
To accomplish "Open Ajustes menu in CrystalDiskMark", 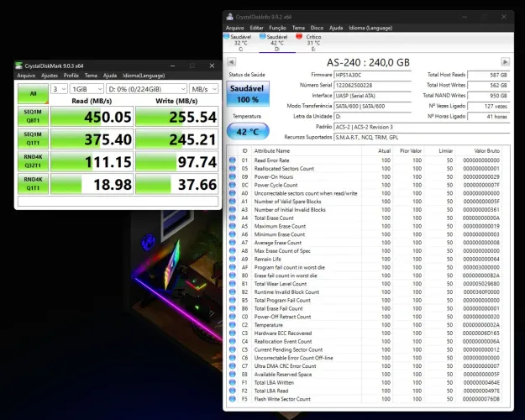I will coord(50,76).
